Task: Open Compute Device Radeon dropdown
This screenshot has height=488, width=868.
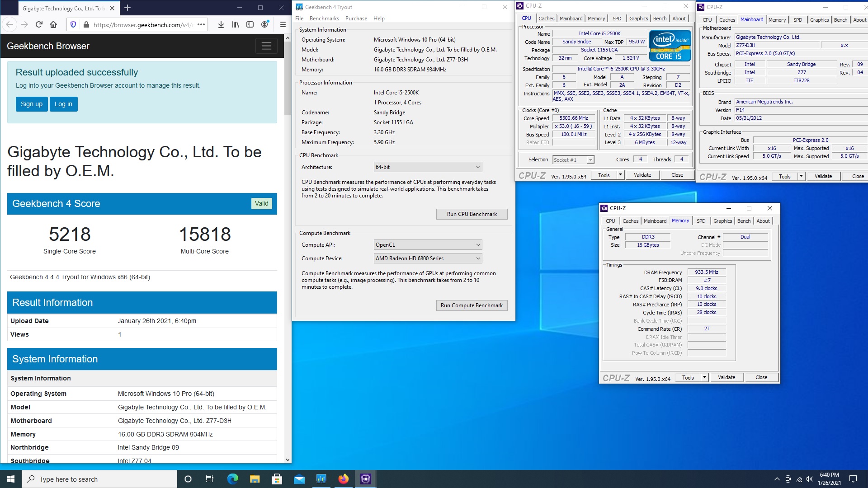Action: pyautogui.click(x=428, y=258)
